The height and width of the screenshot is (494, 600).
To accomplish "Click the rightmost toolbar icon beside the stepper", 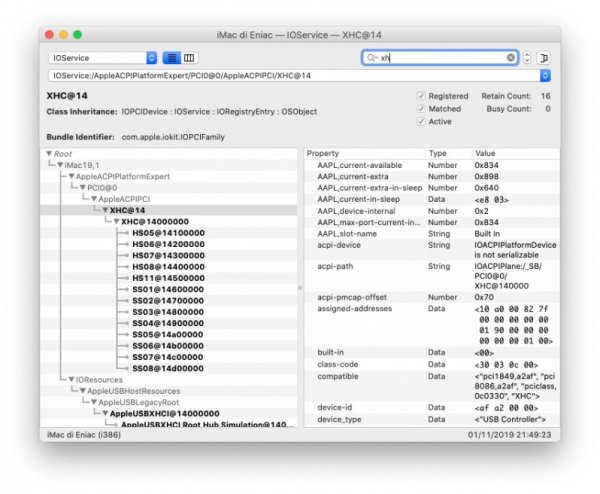I will [545, 58].
